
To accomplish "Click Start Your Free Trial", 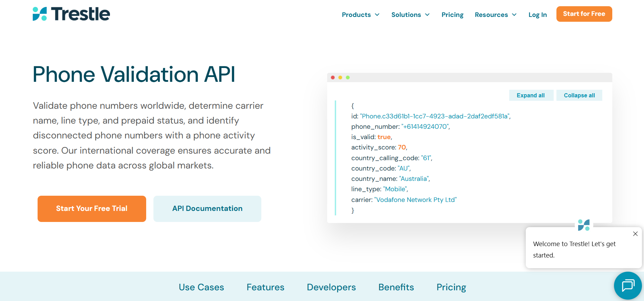I will [x=92, y=208].
